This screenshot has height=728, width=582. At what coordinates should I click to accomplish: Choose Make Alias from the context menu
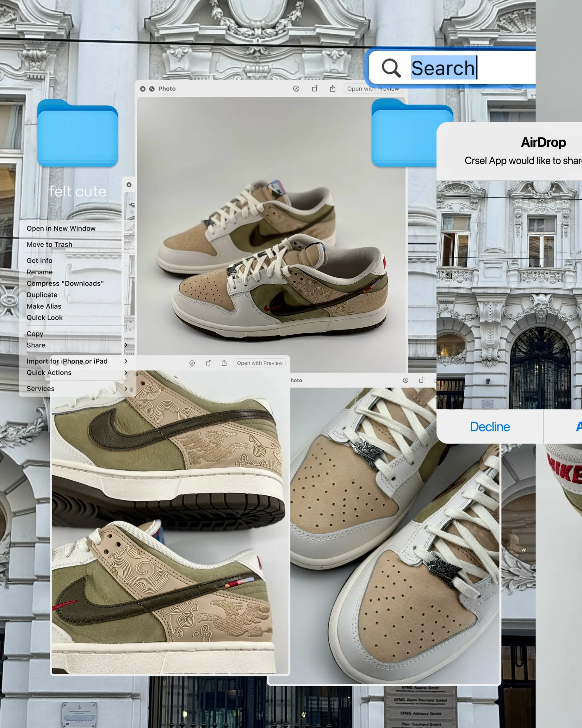[44, 307]
